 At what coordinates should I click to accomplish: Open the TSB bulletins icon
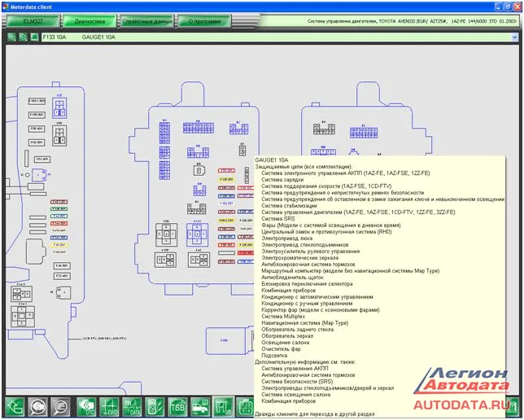177,407
